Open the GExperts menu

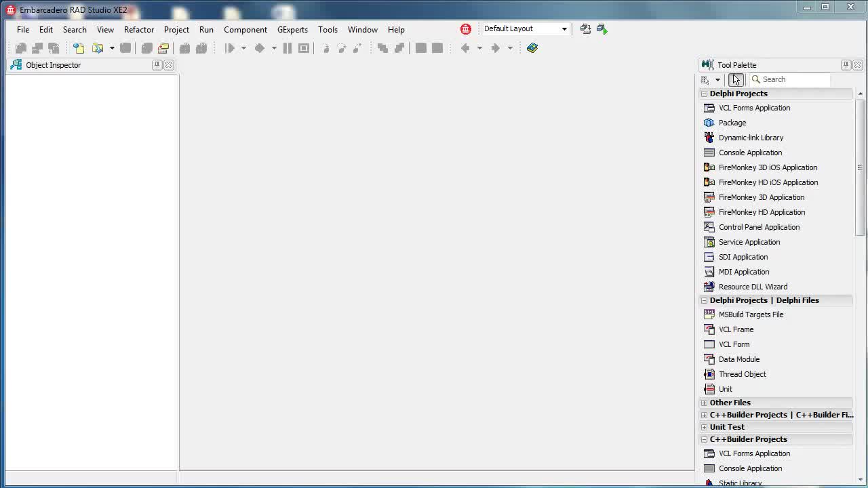(292, 30)
